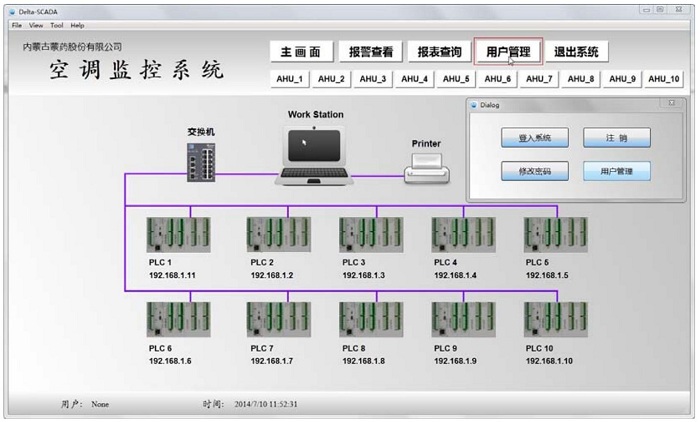Click the IP text 192.168.1.6

click(x=170, y=361)
